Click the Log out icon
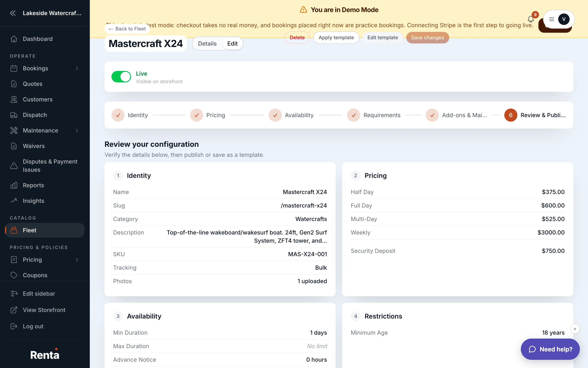 click(x=14, y=326)
